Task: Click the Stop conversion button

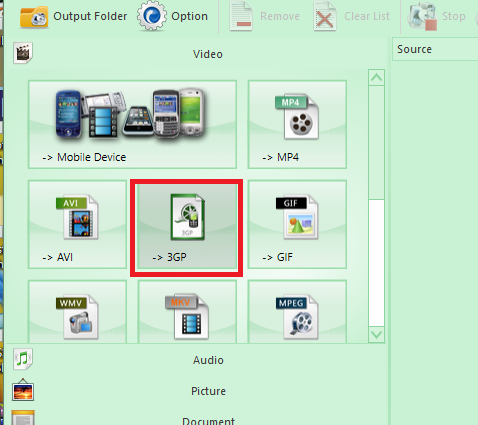Action: (437, 16)
